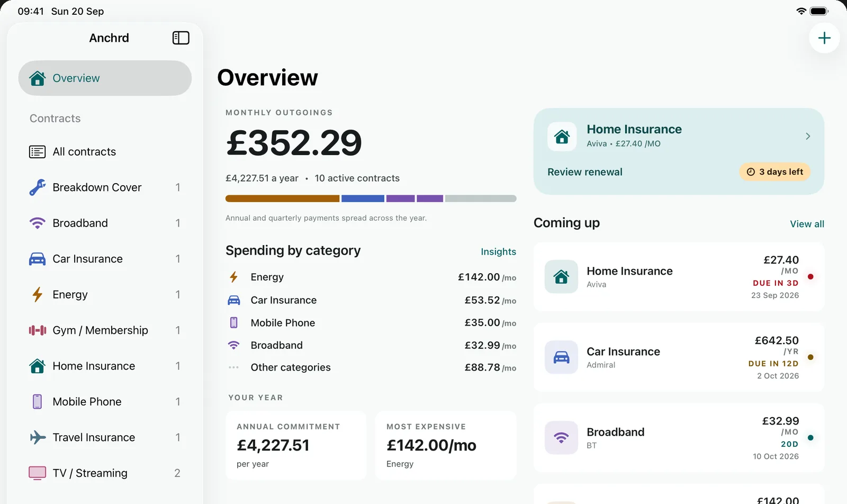Open Home Insurance sidebar category

point(105,366)
